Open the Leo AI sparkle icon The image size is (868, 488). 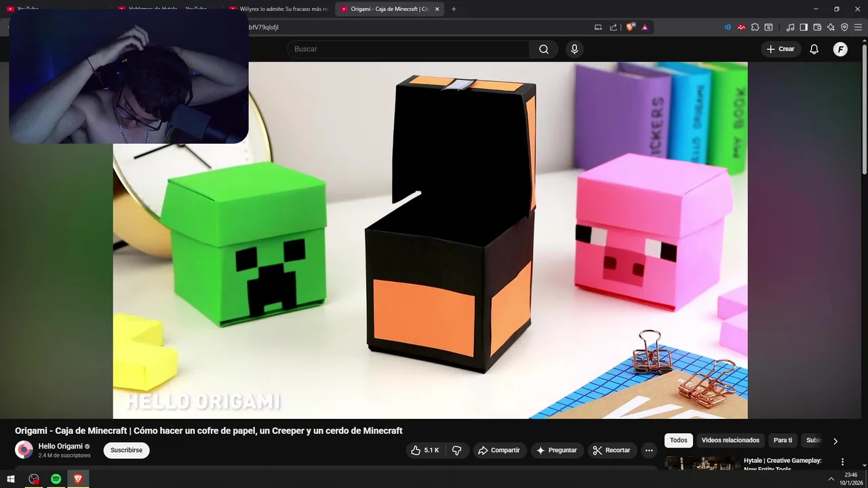pos(831,27)
